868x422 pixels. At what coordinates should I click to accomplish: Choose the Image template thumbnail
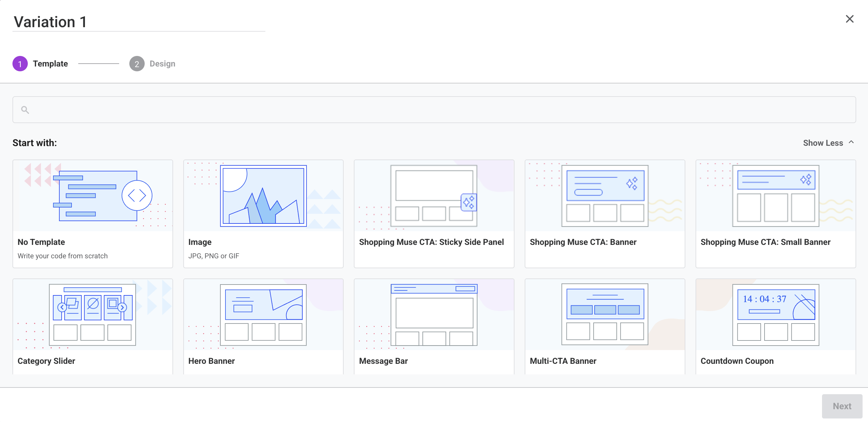point(263,196)
